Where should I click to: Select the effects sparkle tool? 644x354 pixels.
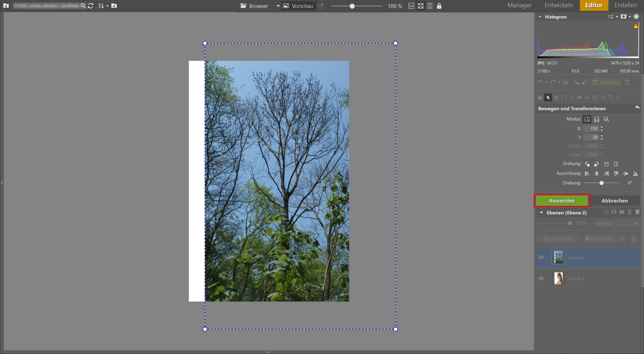pyautogui.click(x=619, y=98)
